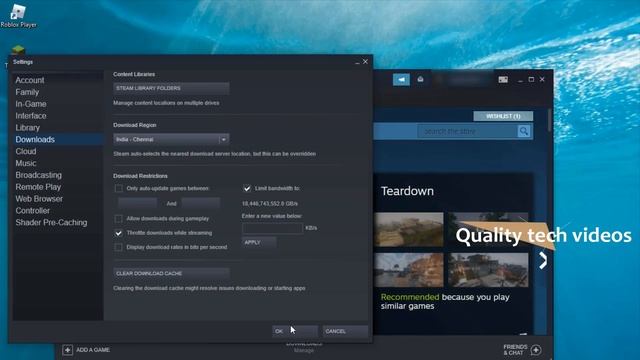Click Add a Game label
The image size is (640, 360).
pyautogui.click(x=93, y=350)
